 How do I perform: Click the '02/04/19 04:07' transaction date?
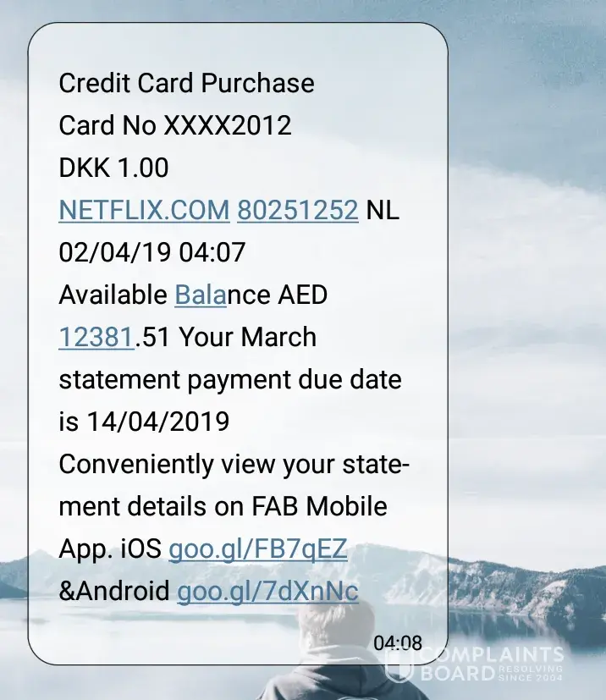click(x=151, y=252)
